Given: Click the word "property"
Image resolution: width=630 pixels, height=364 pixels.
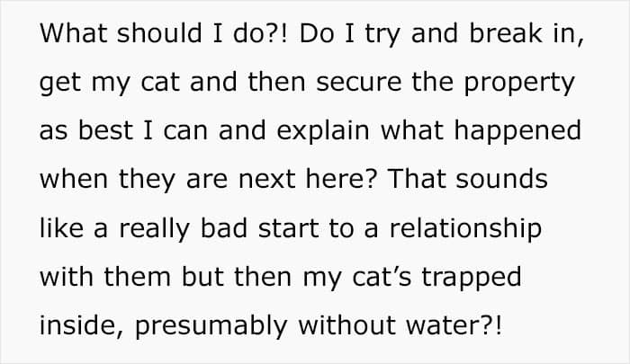Looking at the screenshot, I should pyautogui.click(x=519, y=83).
